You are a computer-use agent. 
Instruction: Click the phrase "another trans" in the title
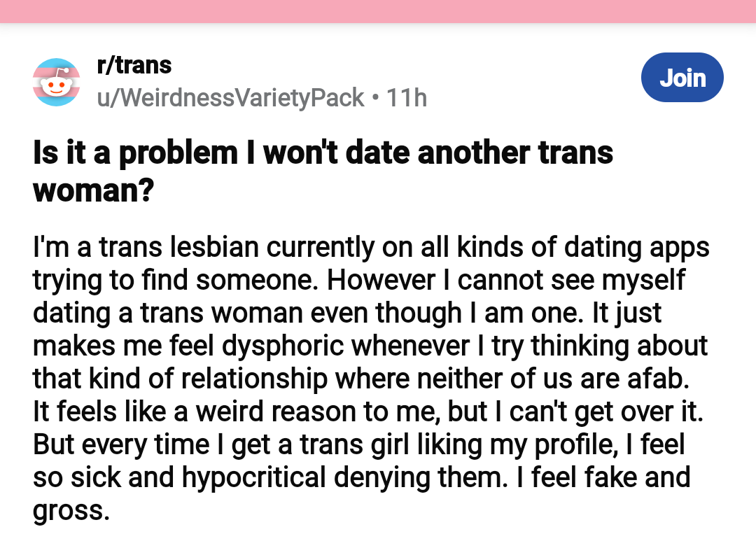coord(515,153)
